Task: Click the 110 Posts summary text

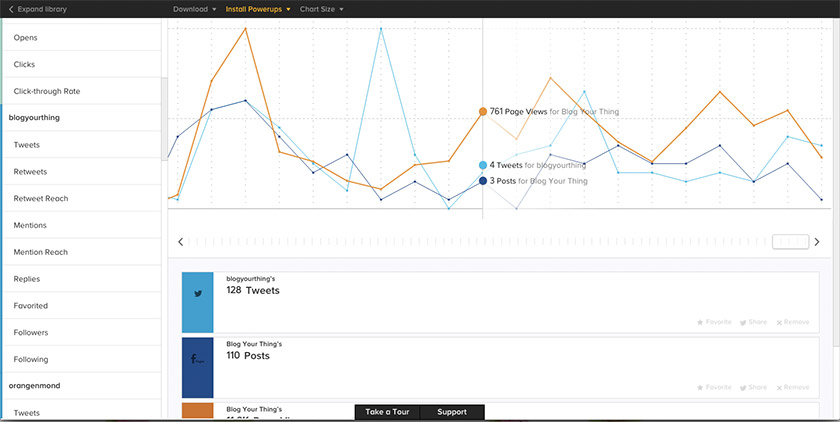Action: tap(248, 356)
